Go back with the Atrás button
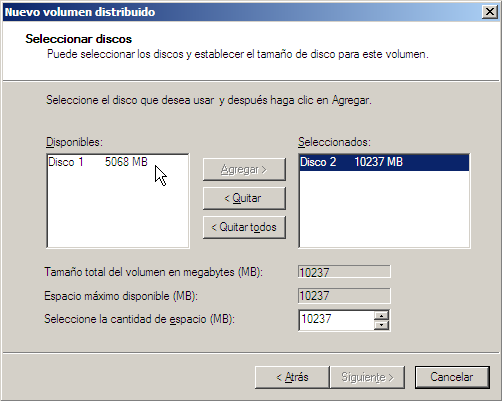Screen dimensions: 502x401 292,377
